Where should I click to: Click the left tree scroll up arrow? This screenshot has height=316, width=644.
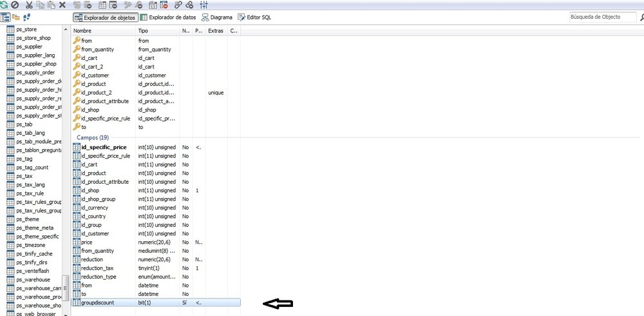click(x=65, y=29)
